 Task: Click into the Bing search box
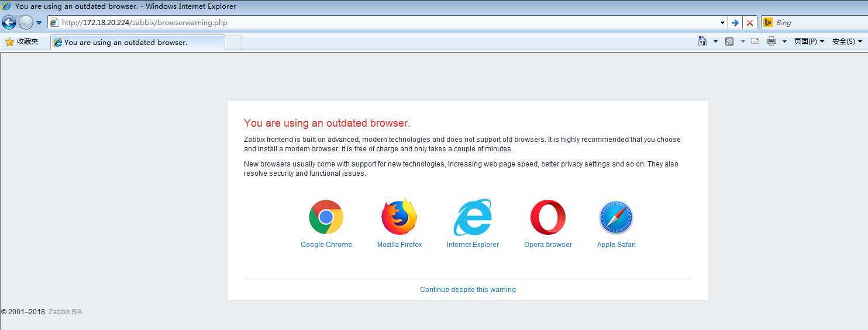[x=821, y=23]
